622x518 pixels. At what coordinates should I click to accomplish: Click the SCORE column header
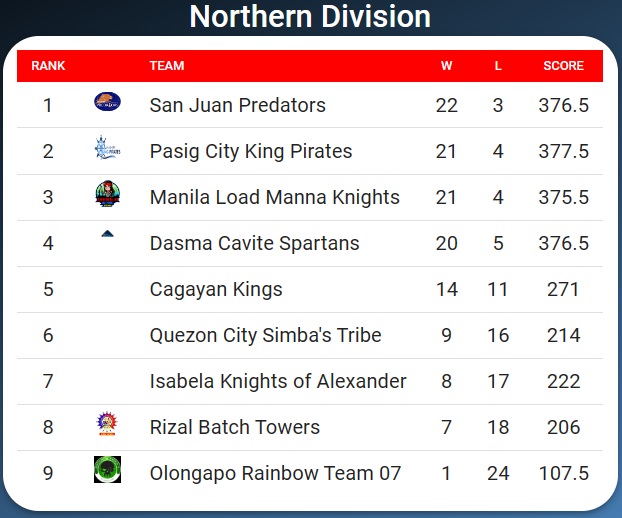click(x=563, y=66)
